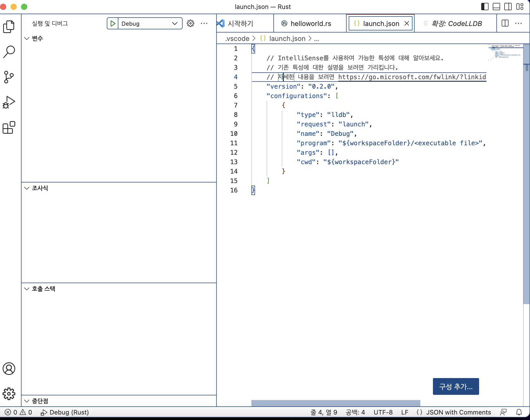The width and height of the screenshot is (530, 420).
Task: Toggle the secondary sidebar layout button
Action: 508,7
